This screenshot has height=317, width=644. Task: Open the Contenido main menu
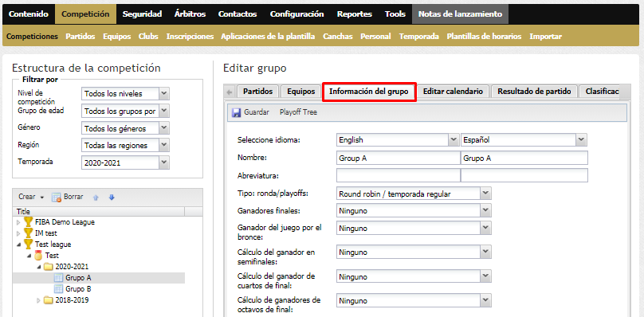pos(29,14)
